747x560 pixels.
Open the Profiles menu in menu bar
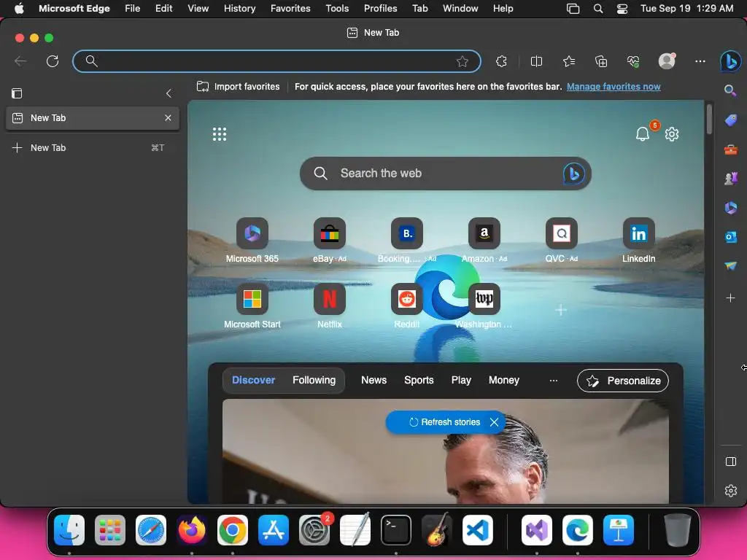pos(380,9)
